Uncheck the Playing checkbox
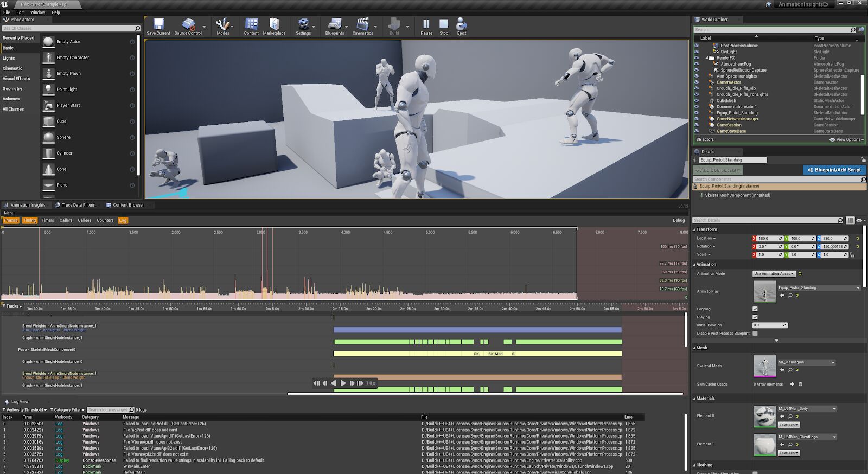The height and width of the screenshot is (474, 868). (755, 317)
